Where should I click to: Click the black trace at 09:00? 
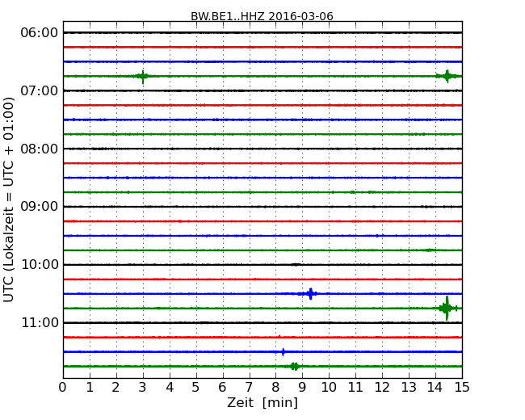(262, 207)
